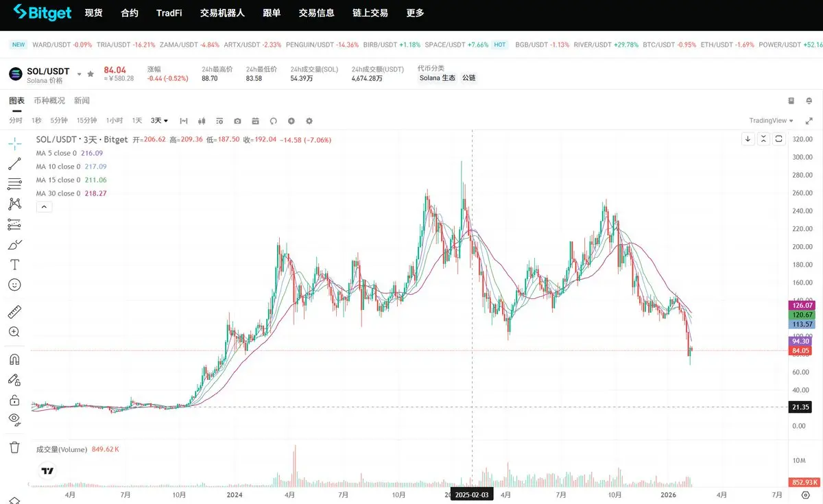Click the collapse arrows chart button

click(x=763, y=139)
